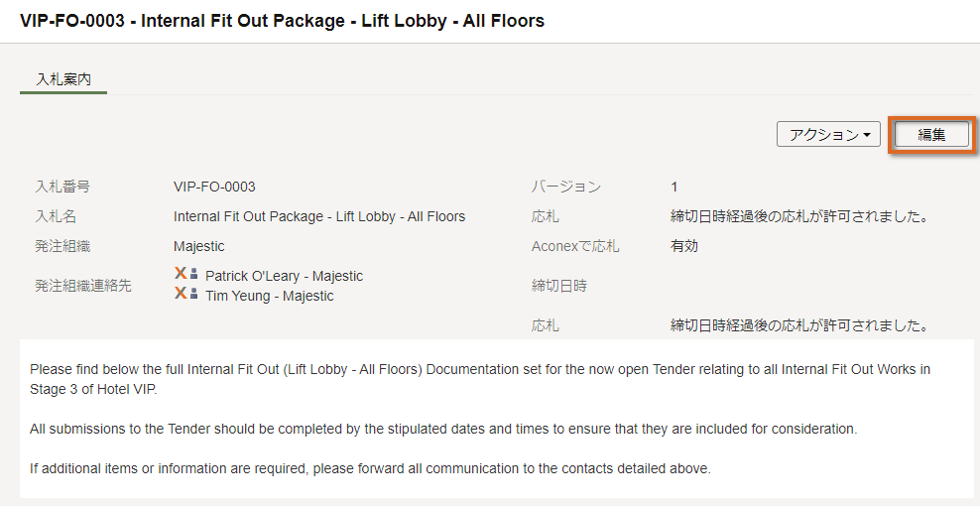Image resolution: width=980 pixels, height=506 pixels.
Task: Select contact Tim Yeung - Majestic
Action: coord(270,296)
